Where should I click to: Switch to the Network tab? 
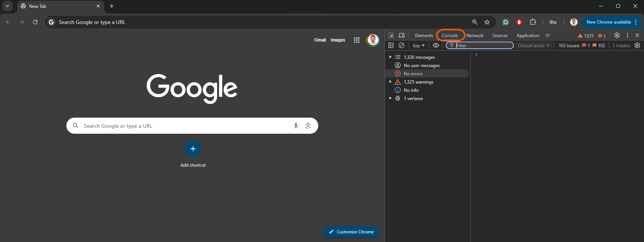pos(475,36)
